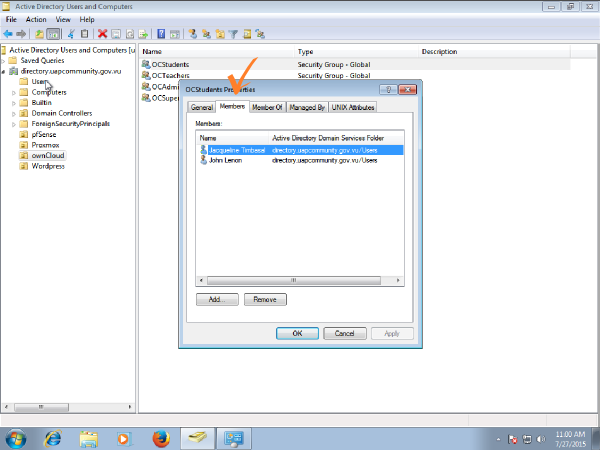Click Cancel in the properties dialog

click(x=344, y=333)
